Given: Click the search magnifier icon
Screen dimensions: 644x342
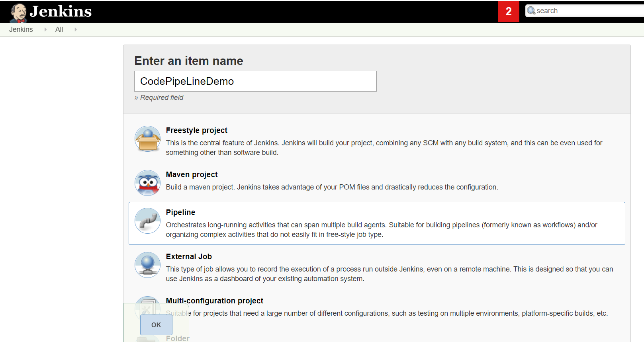Looking at the screenshot, I should [x=531, y=11].
